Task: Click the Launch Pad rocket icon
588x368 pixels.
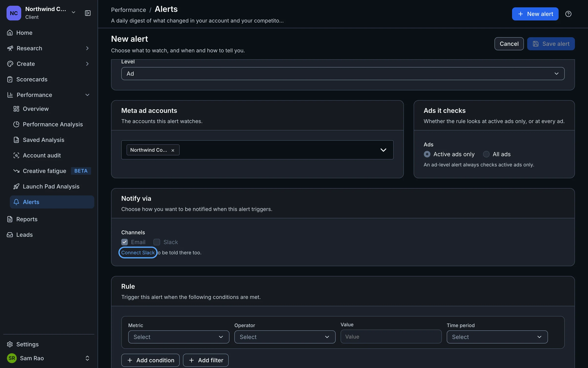Action: [16, 186]
